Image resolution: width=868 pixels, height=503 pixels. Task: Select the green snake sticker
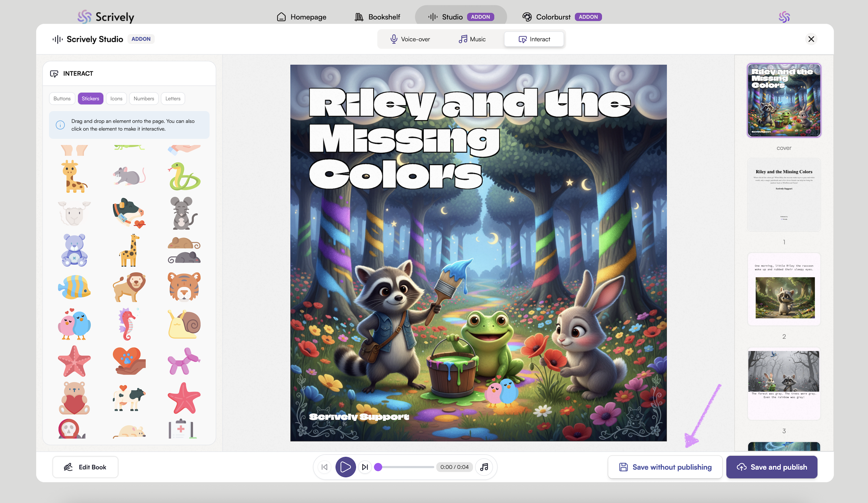[x=184, y=176]
